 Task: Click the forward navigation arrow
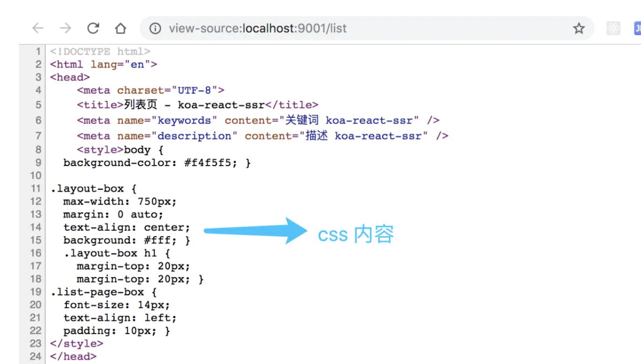[65, 28]
